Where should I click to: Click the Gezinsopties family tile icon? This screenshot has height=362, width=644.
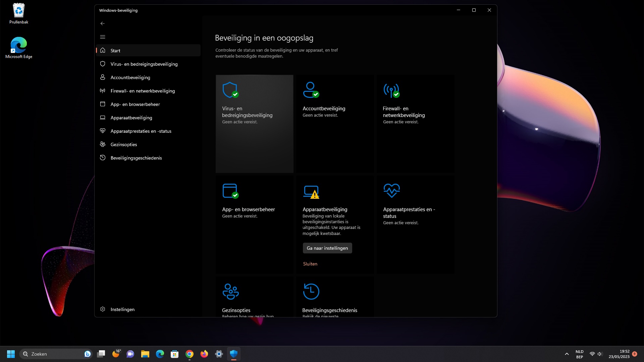coord(230,291)
